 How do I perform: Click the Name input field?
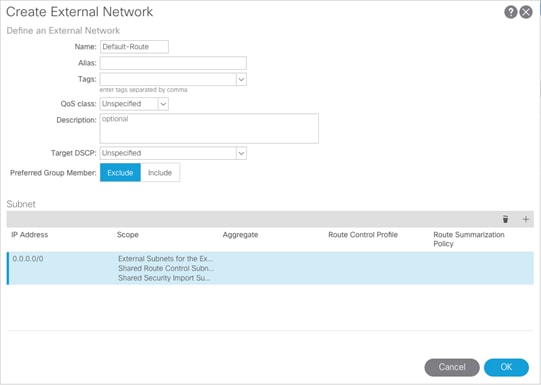[134, 47]
